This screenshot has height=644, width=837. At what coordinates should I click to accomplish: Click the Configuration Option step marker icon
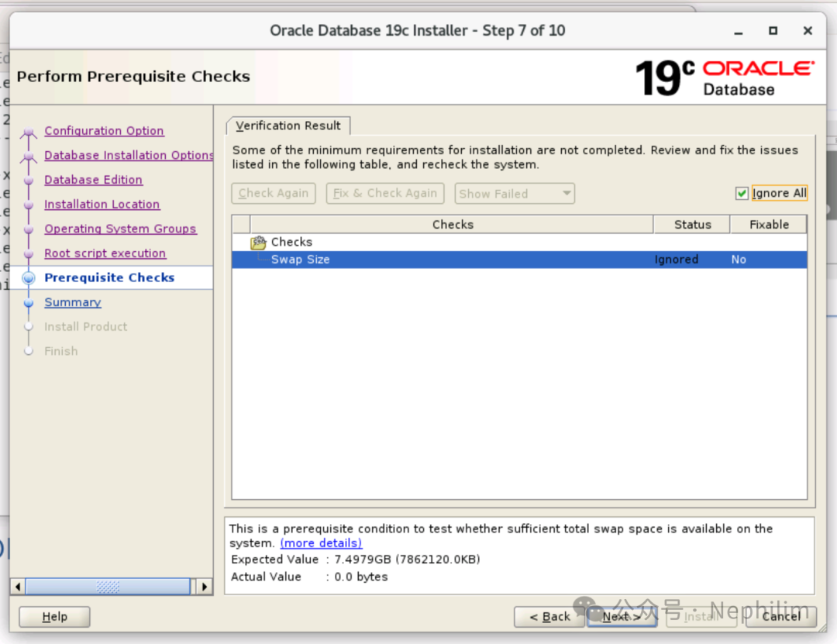pyautogui.click(x=29, y=132)
